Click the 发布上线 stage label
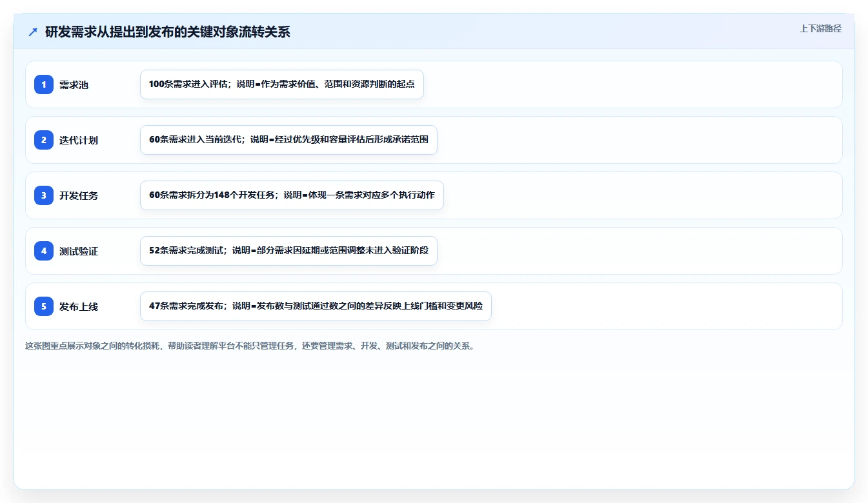868x503 pixels. (x=79, y=306)
